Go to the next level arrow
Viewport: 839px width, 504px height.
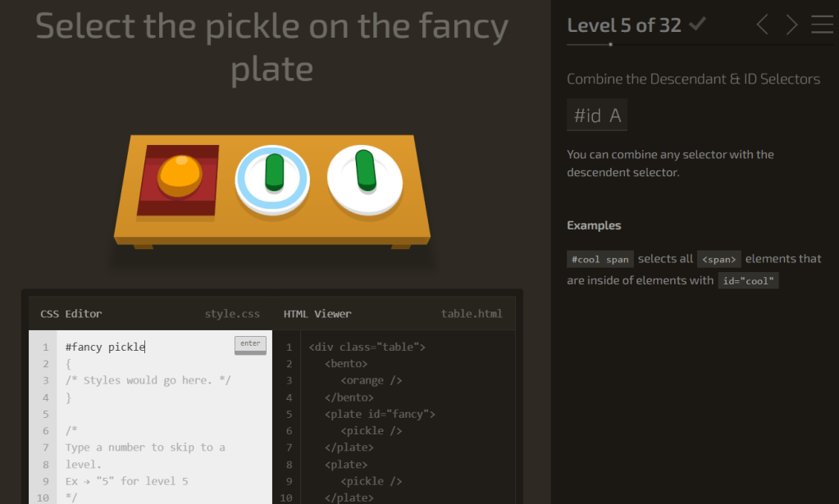(791, 25)
